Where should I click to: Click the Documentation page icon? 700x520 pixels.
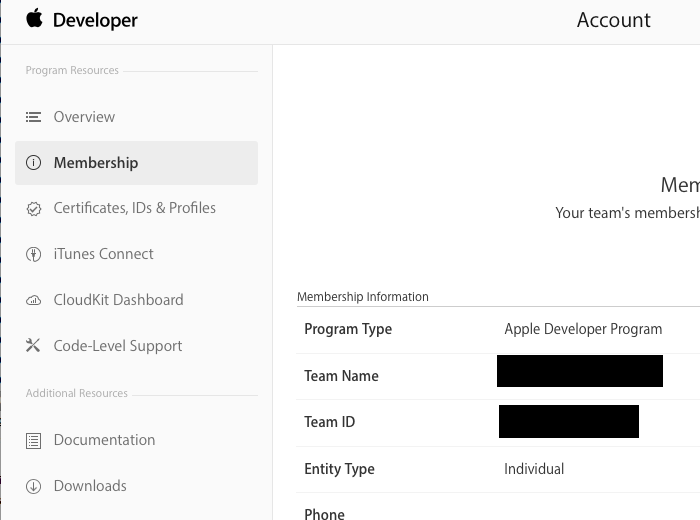(x=33, y=440)
